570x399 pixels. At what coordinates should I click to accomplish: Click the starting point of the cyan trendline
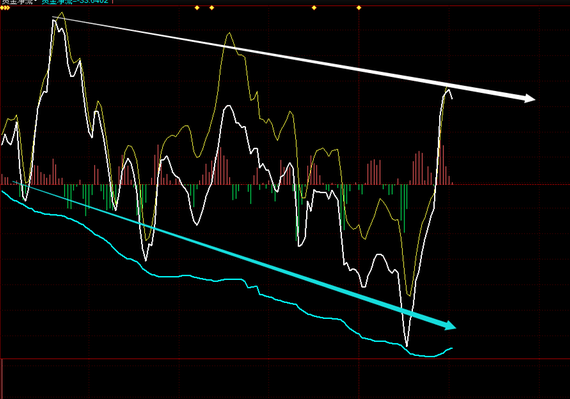pos(13,181)
